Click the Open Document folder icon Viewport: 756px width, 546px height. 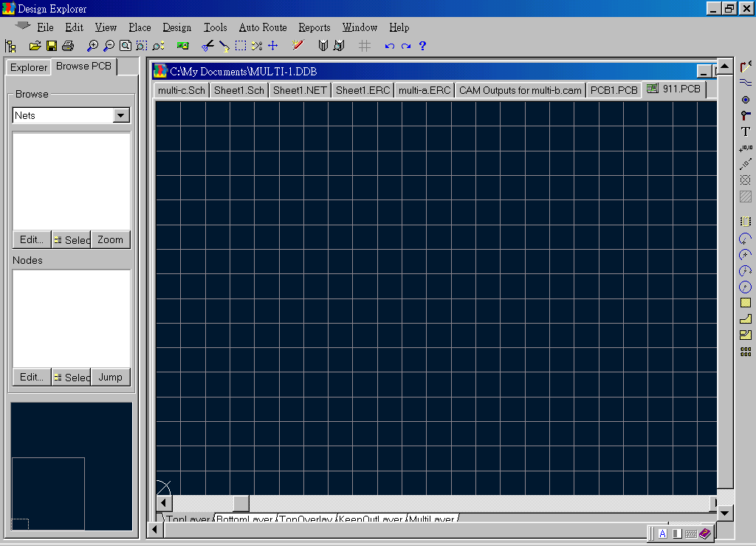[x=35, y=46]
